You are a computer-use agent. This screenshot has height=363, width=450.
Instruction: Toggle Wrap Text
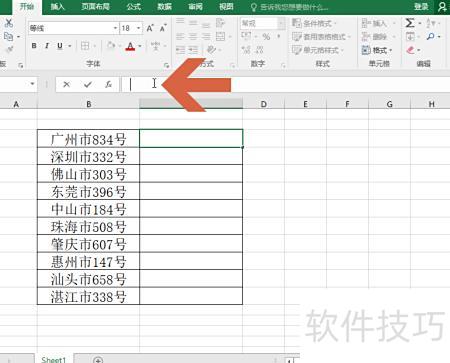220,22
